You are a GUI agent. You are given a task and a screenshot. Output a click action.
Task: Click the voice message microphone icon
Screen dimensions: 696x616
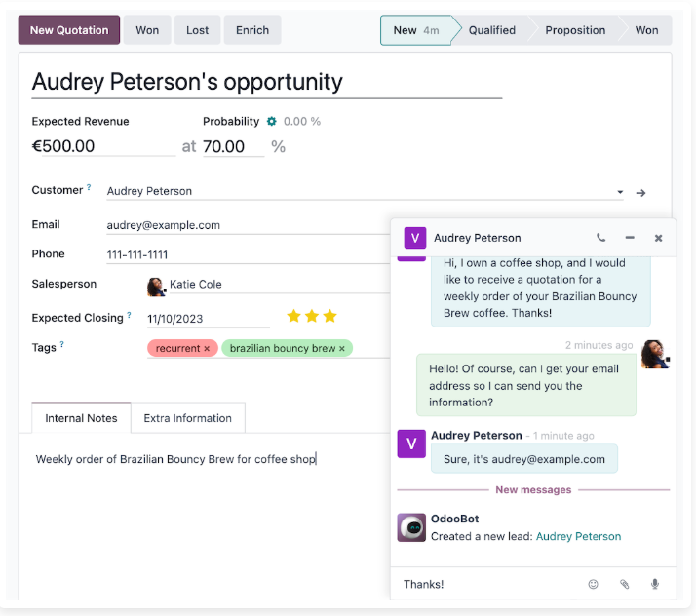point(655,584)
